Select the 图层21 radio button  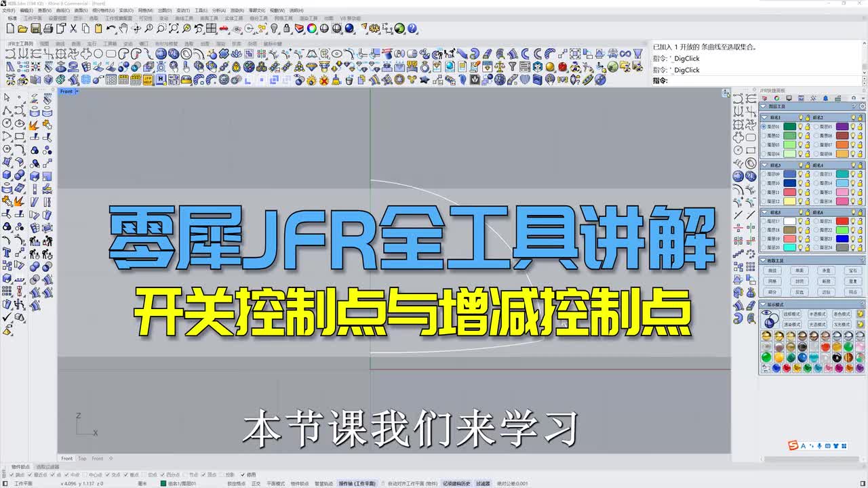click(816, 221)
